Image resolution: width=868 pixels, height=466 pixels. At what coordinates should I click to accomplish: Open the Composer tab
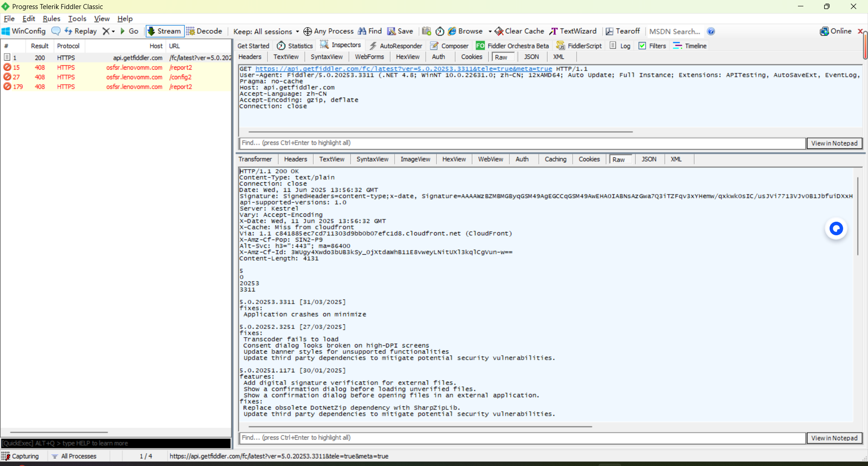449,46
